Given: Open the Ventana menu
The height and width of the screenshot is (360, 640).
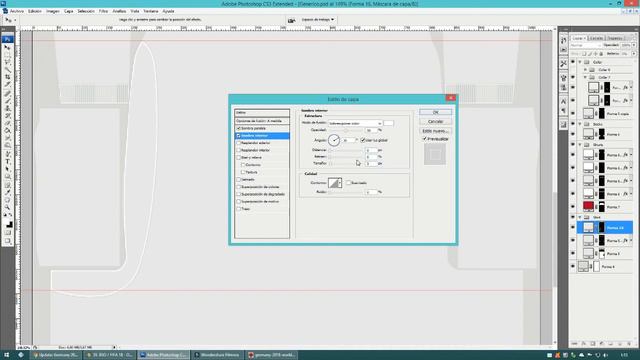Looking at the screenshot, I should (x=151, y=11).
